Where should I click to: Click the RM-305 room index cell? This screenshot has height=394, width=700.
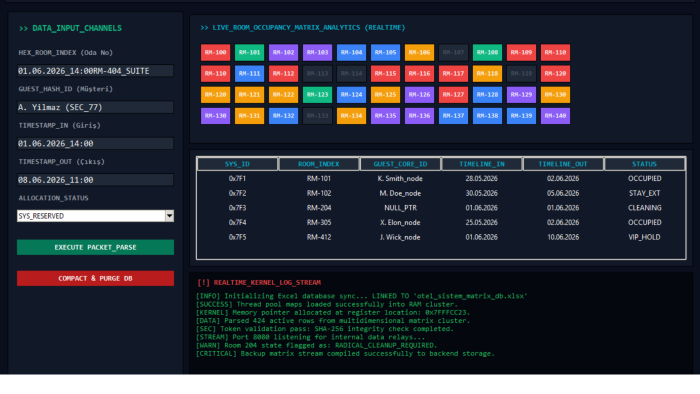pyautogui.click(x=319, y=223)
